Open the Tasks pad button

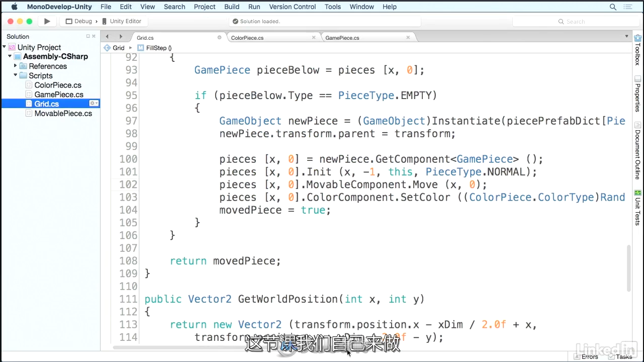[x=620, y=356]
